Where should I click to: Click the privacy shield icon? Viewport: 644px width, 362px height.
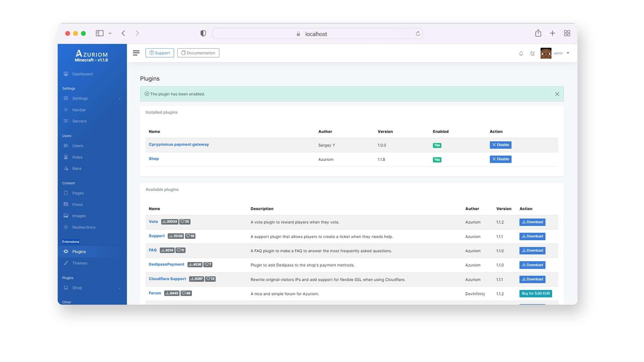203,33
